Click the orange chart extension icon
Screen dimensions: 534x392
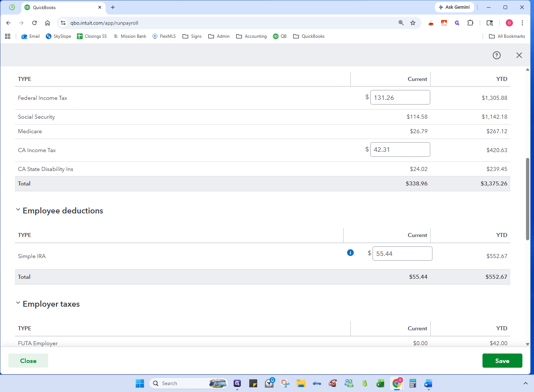click(x=444, y=23)
